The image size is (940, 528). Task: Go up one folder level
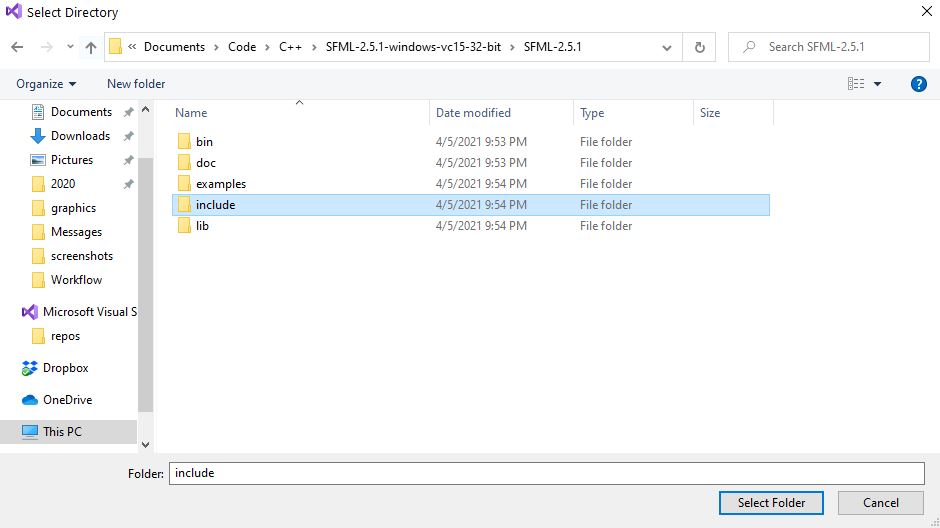(91, 47)
